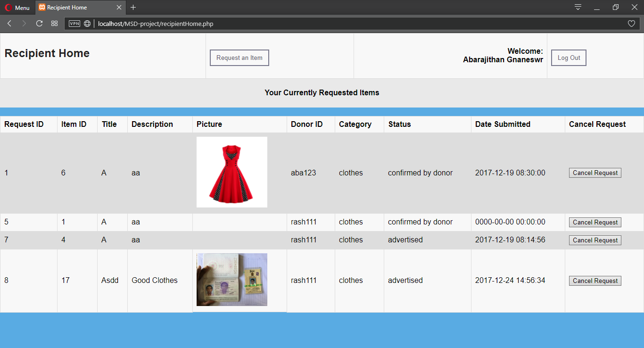Click the Log Out button
Viewport: 644px width, 348px height.
point(569,58)
